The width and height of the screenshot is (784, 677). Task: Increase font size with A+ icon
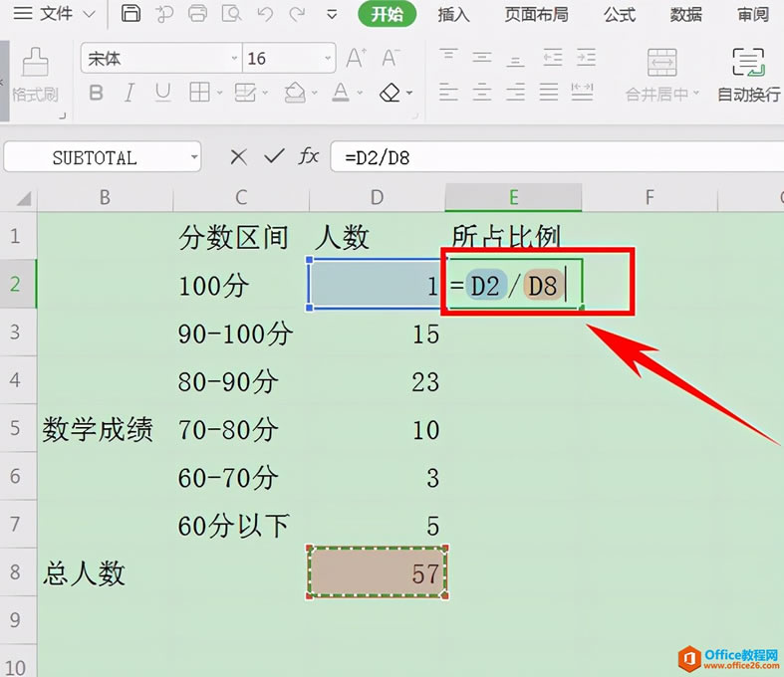click(x=356, y=58)
